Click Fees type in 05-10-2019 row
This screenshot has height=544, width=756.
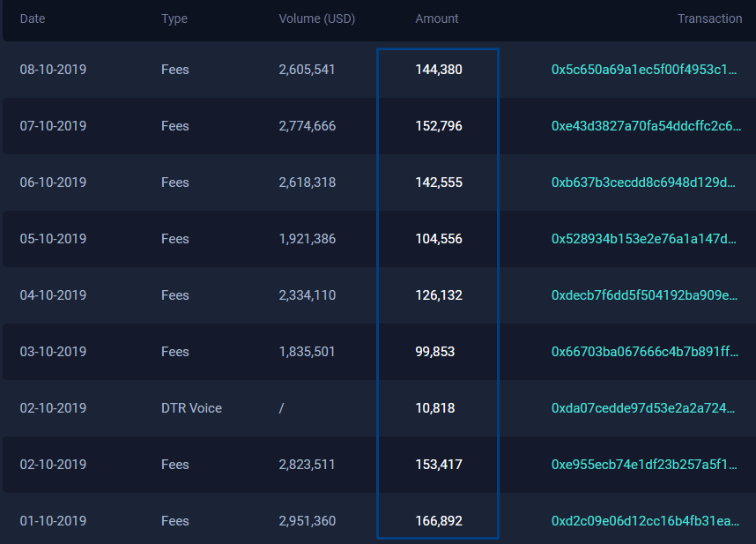tap(175, 239)
